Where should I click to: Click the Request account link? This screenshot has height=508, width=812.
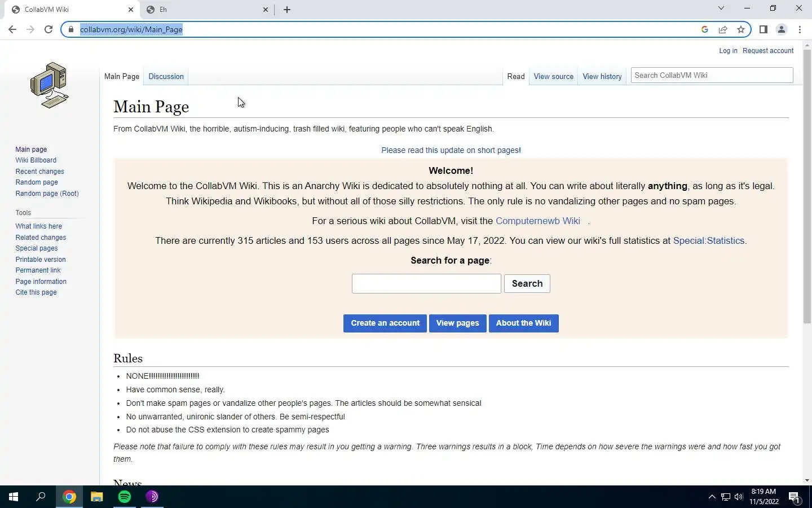(x=768, y=51)
